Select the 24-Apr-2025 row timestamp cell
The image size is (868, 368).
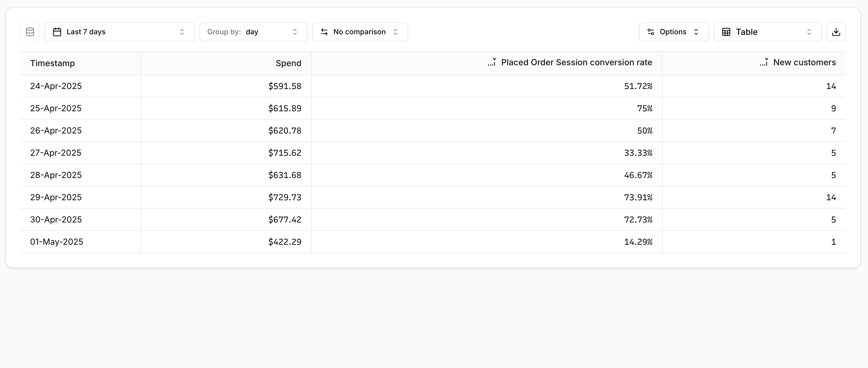click(x=56, y=86)
